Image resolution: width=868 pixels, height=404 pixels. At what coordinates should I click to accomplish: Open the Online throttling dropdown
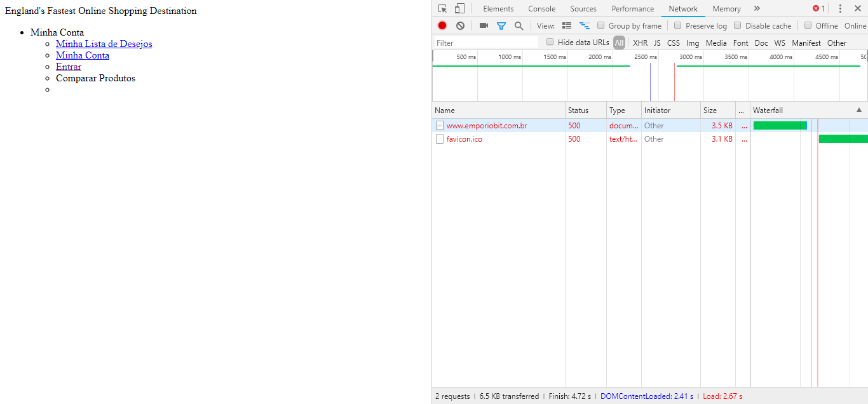[x=855, y=25]
